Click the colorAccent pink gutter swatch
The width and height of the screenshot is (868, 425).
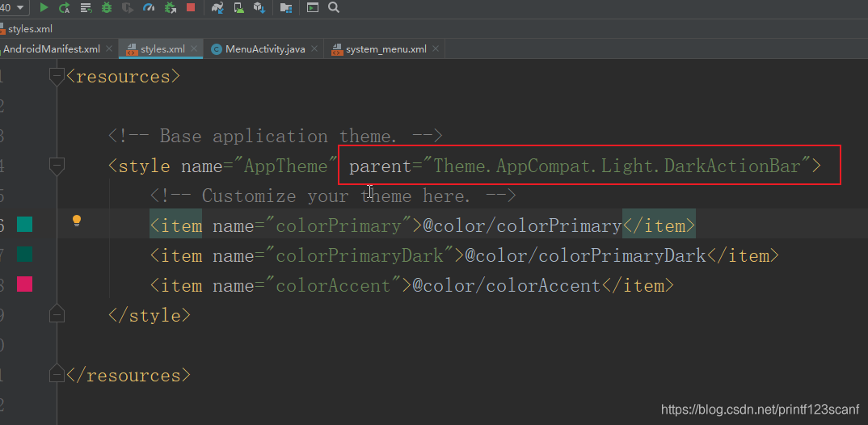pyautogui.click(x=24, y=284)
